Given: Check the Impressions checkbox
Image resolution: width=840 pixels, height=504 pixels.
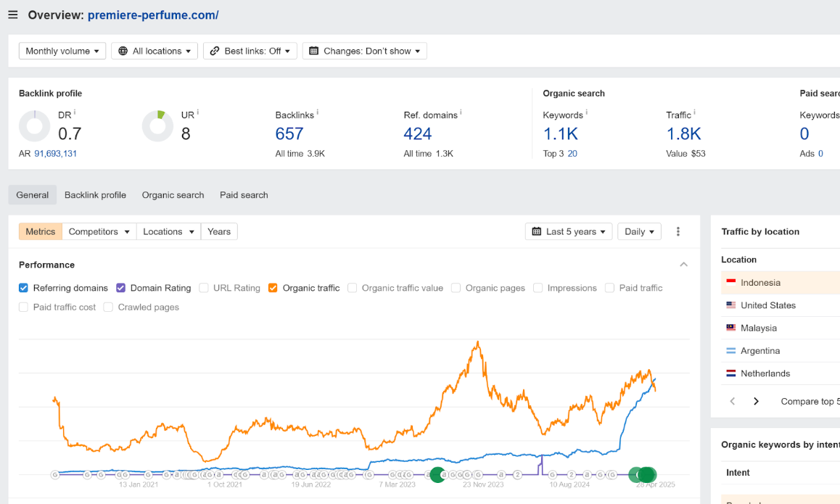Looking at the screenshot, I should [538, 288].
